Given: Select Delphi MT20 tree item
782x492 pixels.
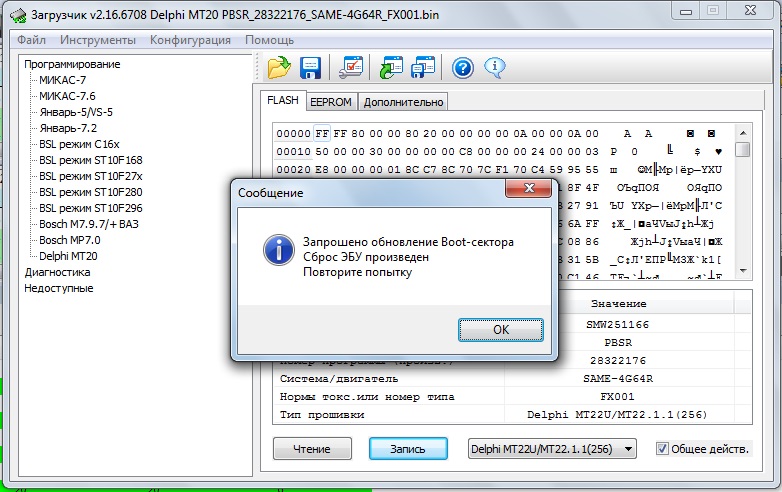Looking at the screenshot, I should coord(68,256).
